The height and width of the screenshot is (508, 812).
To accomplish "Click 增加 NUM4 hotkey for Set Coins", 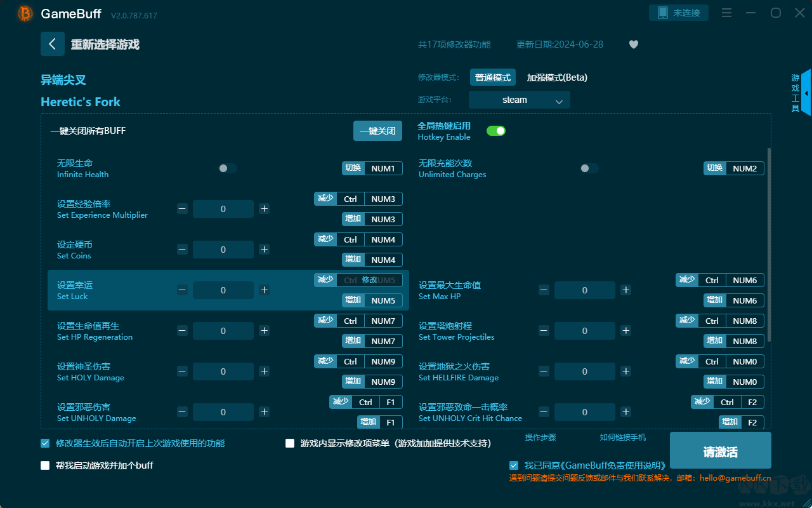I will pos(372,260).
